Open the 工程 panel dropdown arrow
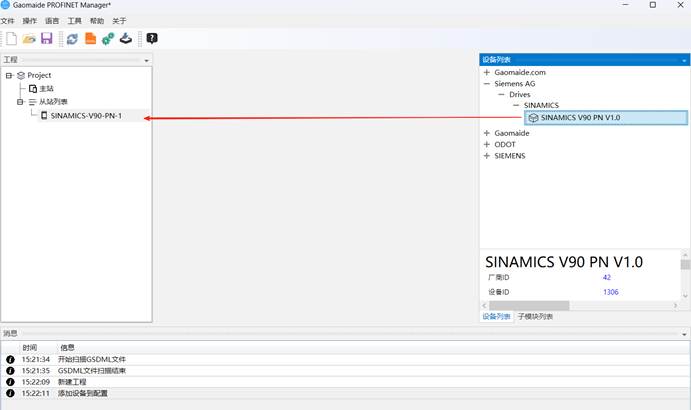The image size is (691, 410). click(146, 60)
